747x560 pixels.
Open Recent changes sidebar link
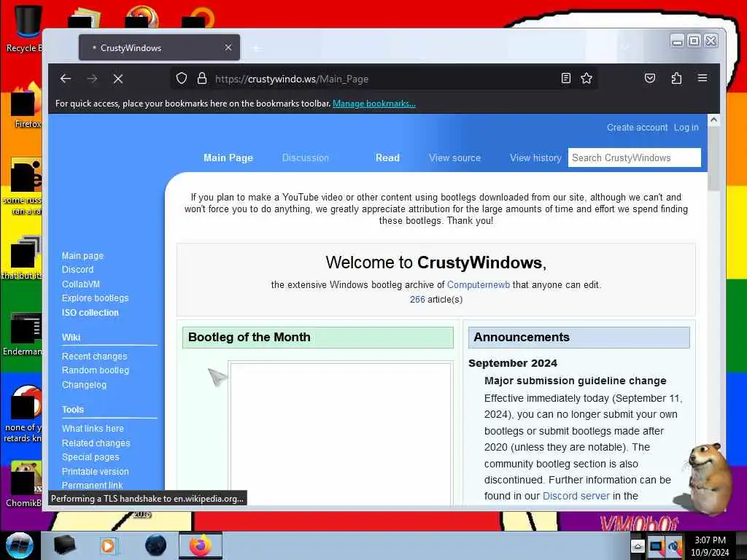pyautogui.click(x=94, y=356)
